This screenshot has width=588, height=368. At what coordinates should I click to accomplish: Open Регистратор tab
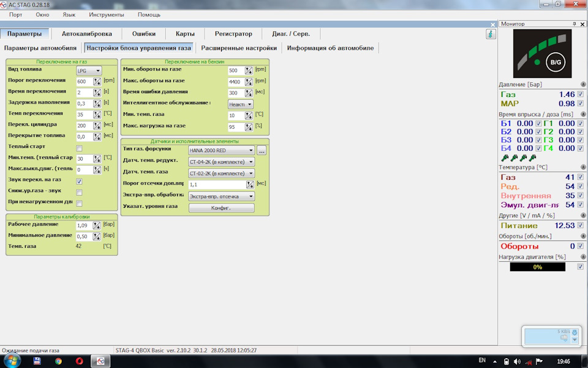tap(233, 34)
